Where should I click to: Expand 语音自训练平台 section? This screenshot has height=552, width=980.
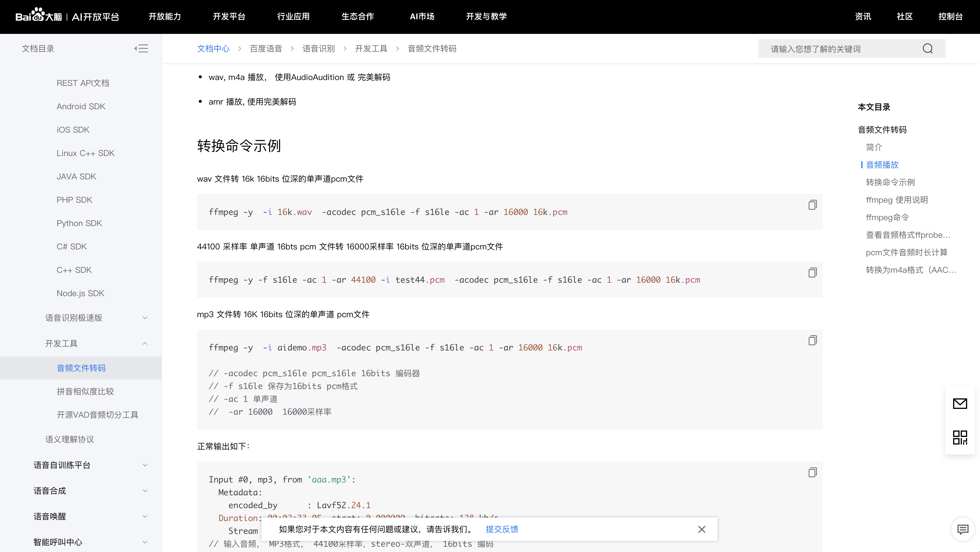(x=144, y=465)
